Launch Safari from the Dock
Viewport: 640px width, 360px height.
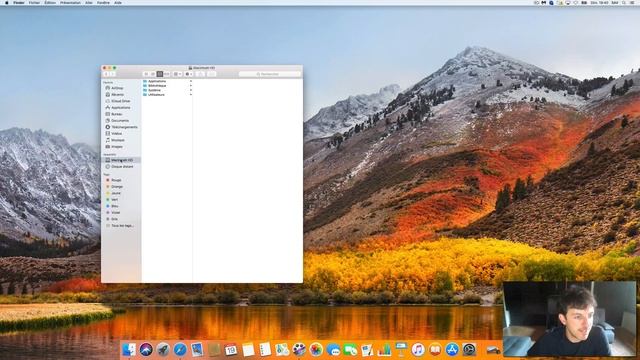click(180, 349)
